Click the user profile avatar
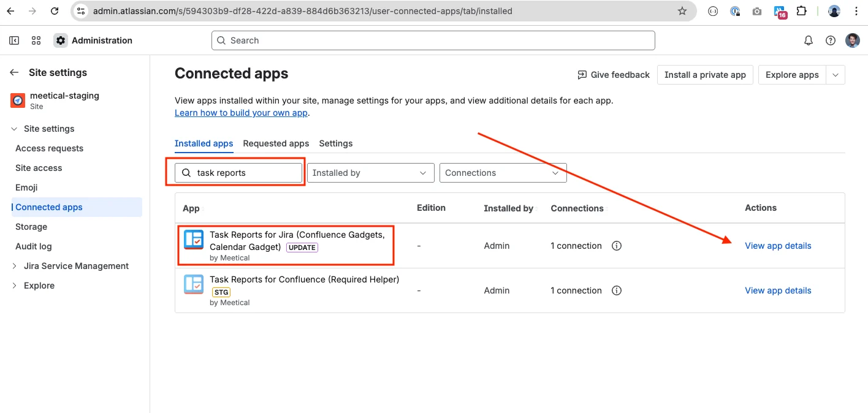 click(x=853, y=40)
